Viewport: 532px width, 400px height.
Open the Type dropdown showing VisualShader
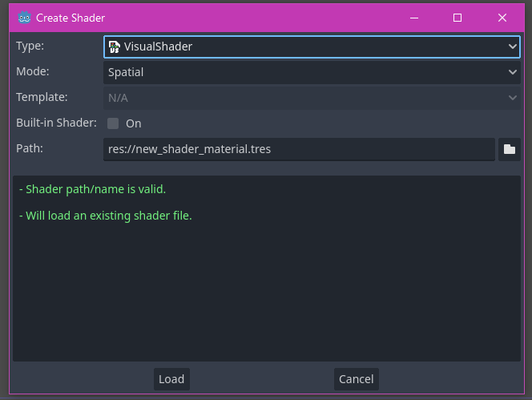coord(312,46)
